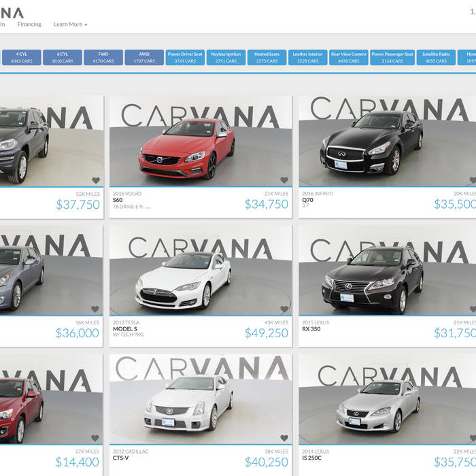Heart the $37,750 car listing
476x476 pixels.
[95, 181]
